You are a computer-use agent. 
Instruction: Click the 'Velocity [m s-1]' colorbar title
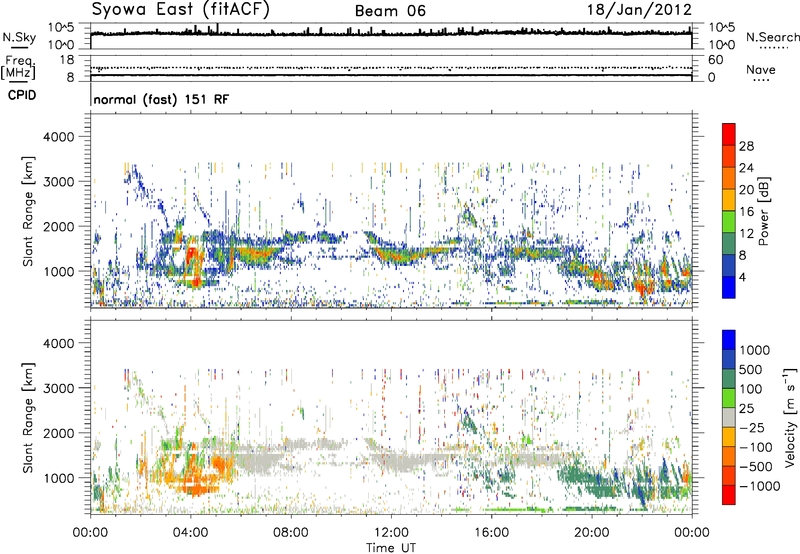(790, 416)
